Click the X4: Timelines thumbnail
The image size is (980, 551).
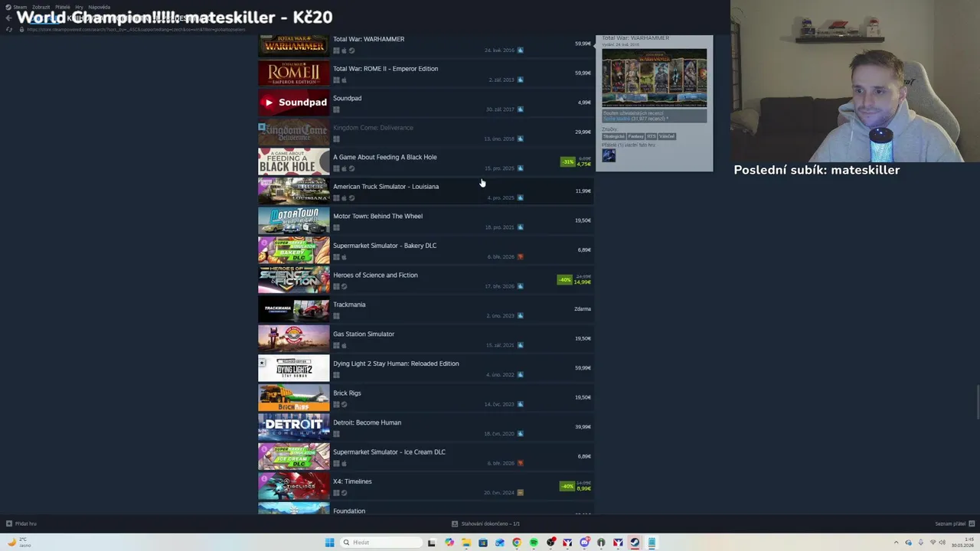point(294,486)
